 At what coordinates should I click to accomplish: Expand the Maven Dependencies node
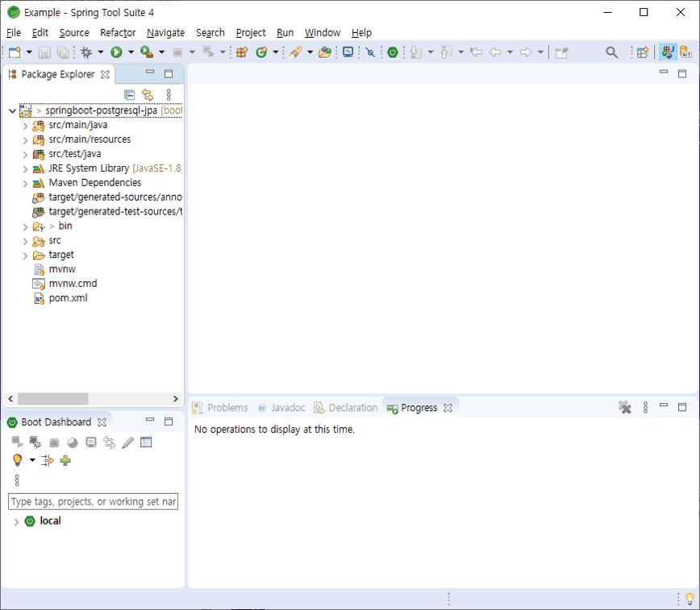26,184
